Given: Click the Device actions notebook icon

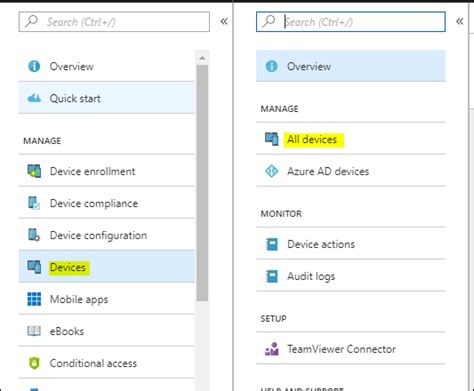Looking at the screenshot, I should (271, 244).
